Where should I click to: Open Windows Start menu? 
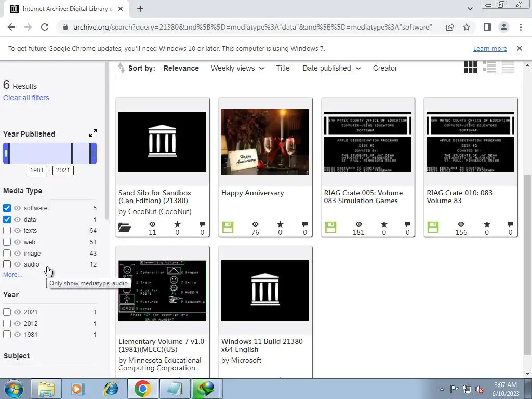[14, 389]
